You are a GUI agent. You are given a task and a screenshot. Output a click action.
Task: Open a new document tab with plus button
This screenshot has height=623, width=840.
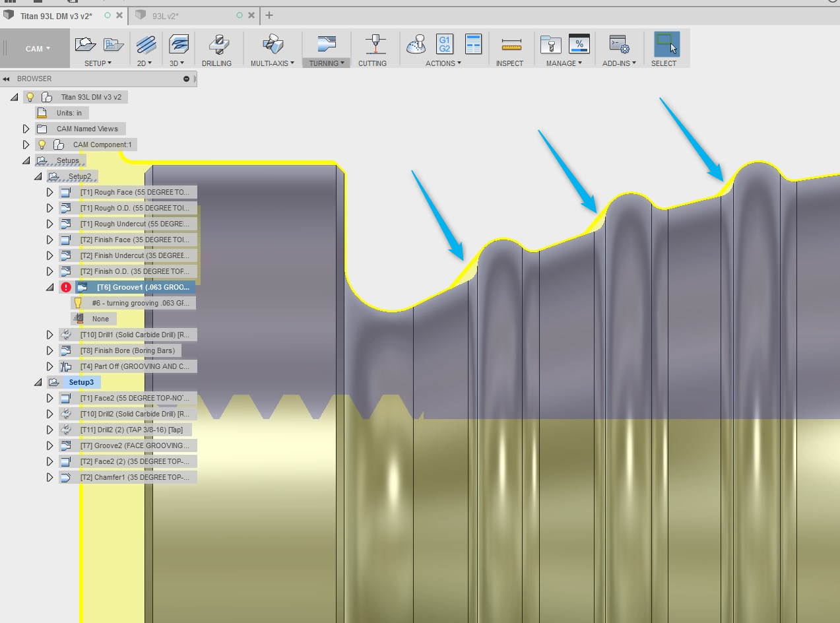269,15
